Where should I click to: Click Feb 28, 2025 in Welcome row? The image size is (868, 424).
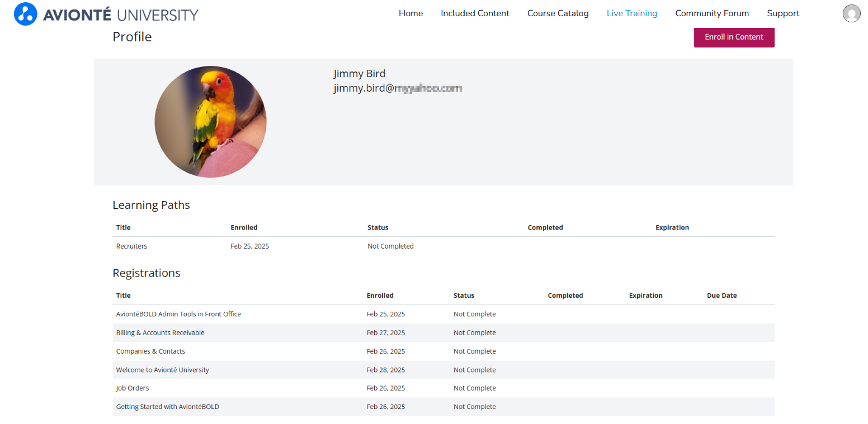[386, 370]
